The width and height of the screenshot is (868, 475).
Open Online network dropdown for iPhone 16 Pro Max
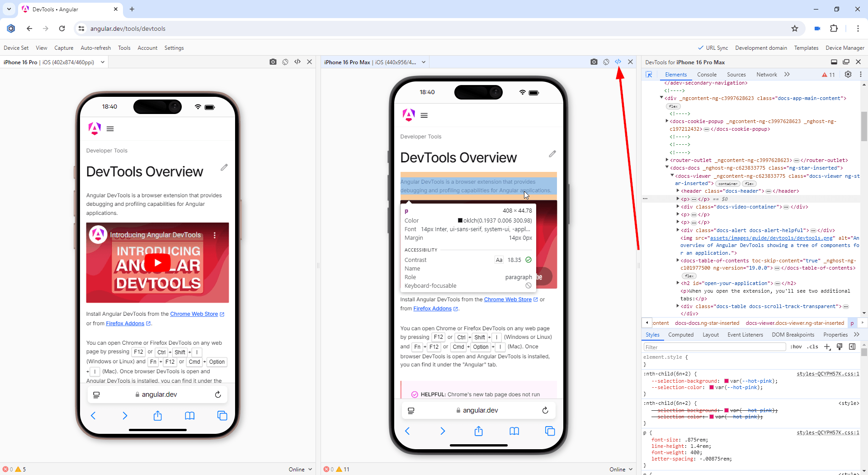(621, 470)
